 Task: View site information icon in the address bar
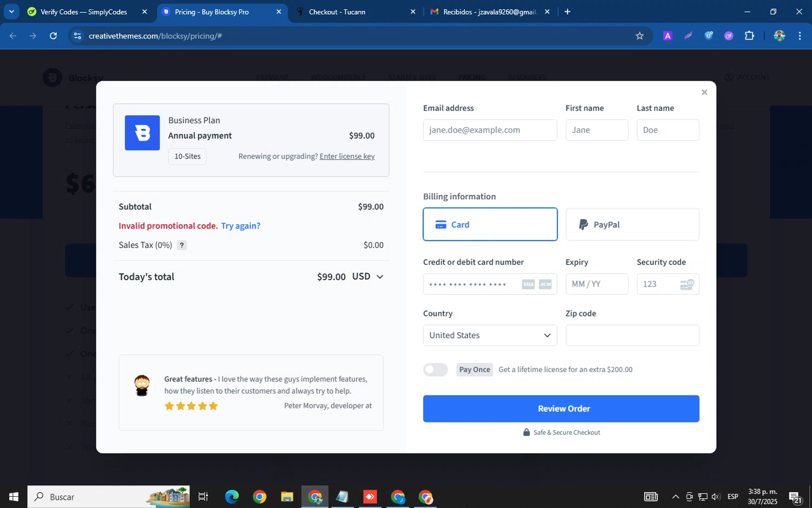point(77,36)
